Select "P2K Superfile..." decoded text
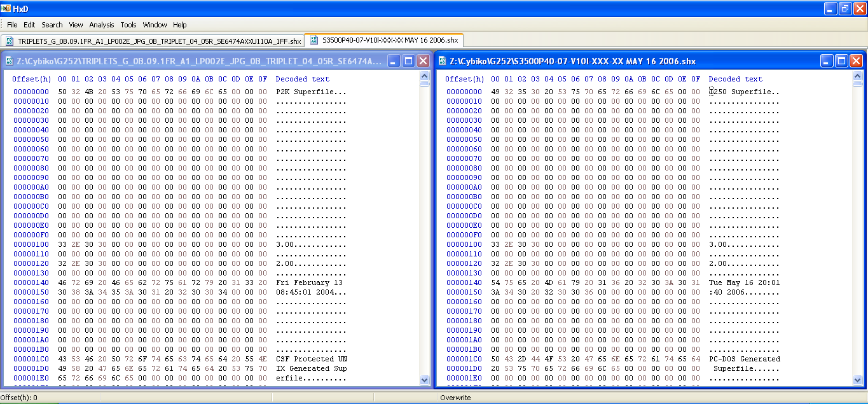868x404 pixels. (312, 92)
